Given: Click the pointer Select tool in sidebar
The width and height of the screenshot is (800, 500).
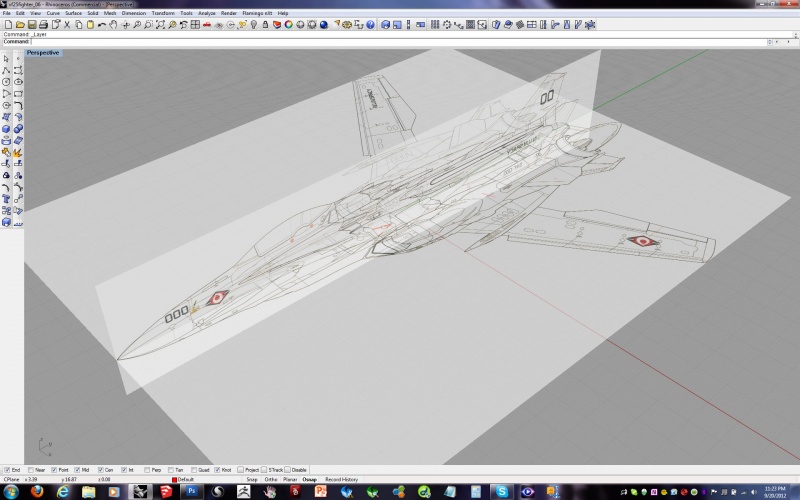Looking at the screenshot, I should (6, 59).
